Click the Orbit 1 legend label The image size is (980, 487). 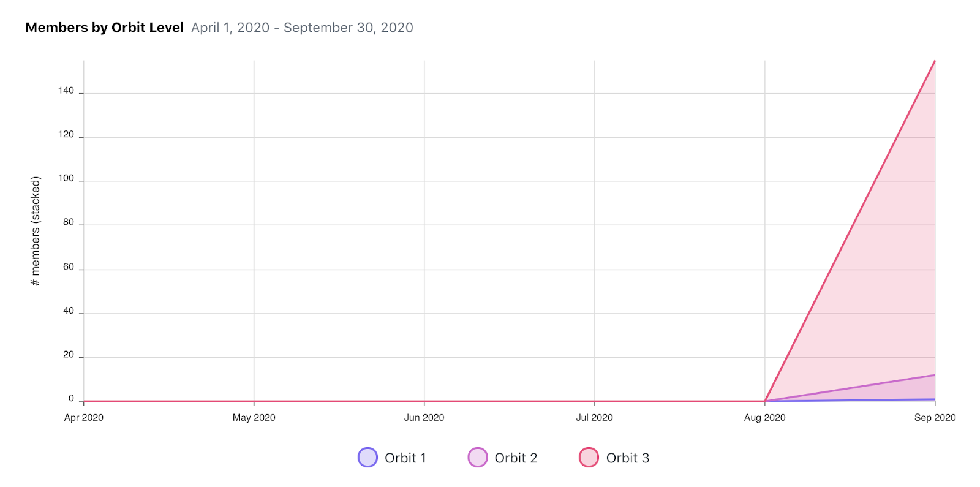(405, 458)
